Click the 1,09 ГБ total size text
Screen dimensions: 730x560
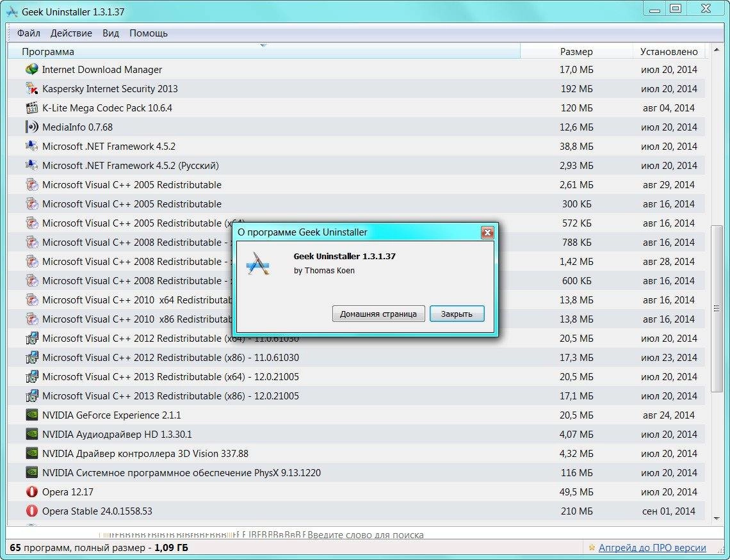pos(172,548)
